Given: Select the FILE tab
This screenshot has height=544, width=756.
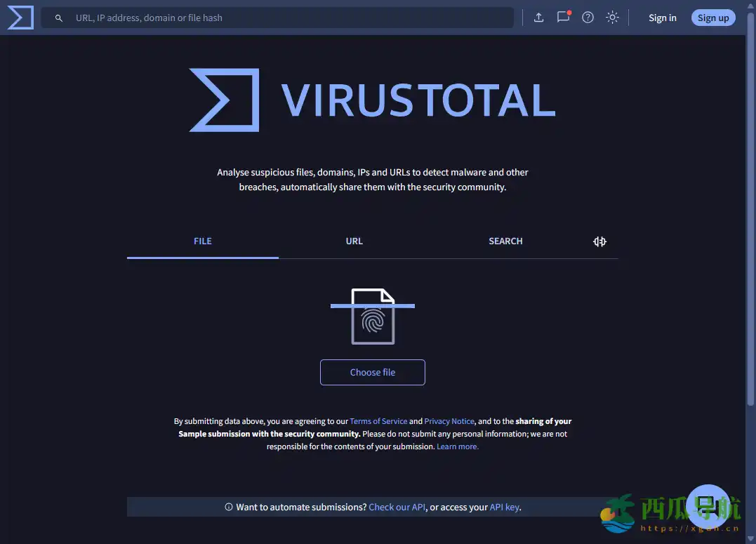Looking at the screenshot, I should 202,241.
